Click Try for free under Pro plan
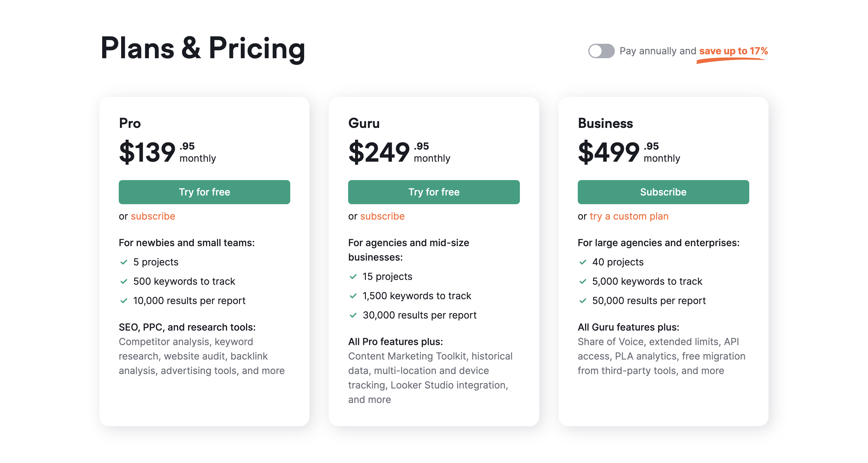Screen dimensions: 868x463 pos(204,192)
